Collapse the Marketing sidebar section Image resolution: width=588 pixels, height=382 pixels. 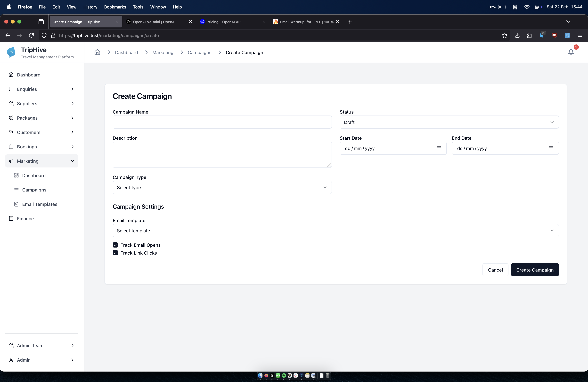[x=41, y=161]
